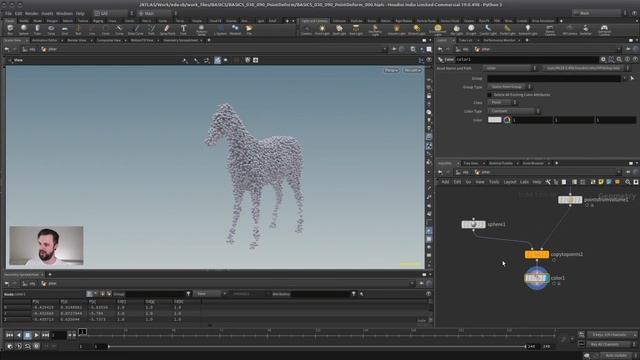Toggle display flag on color1 node
The width and height of the screenshot is (640, 360).
[x=546, y=278]
